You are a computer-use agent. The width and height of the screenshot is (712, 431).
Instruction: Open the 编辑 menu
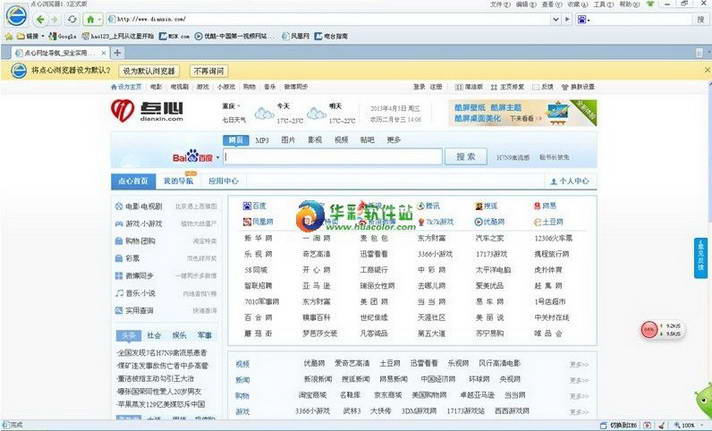pyautogui.click(x=526, y=4)
